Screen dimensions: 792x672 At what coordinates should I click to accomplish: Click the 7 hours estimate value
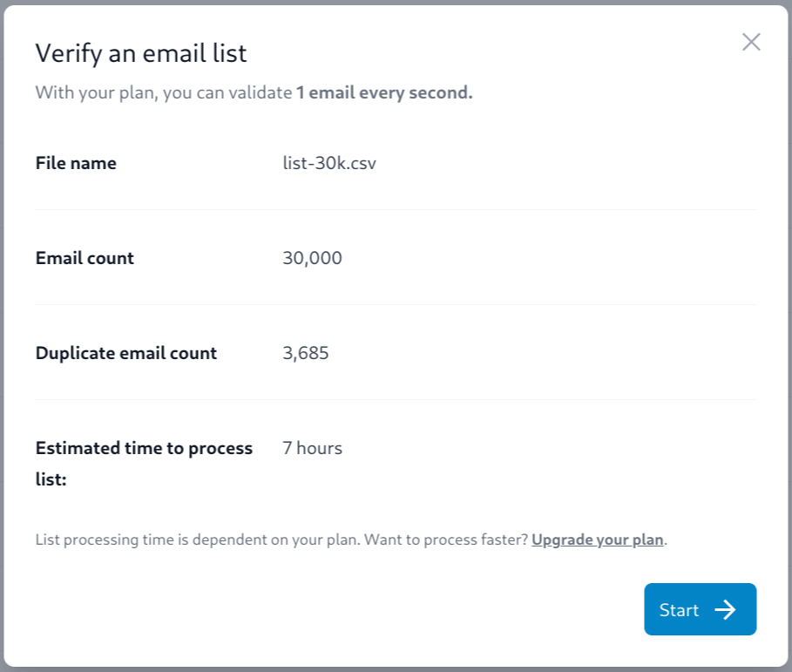coord(312,448)
